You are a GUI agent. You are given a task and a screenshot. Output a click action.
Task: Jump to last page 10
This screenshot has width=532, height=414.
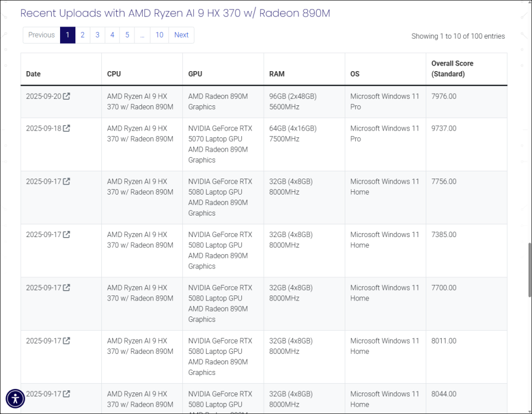159,35
